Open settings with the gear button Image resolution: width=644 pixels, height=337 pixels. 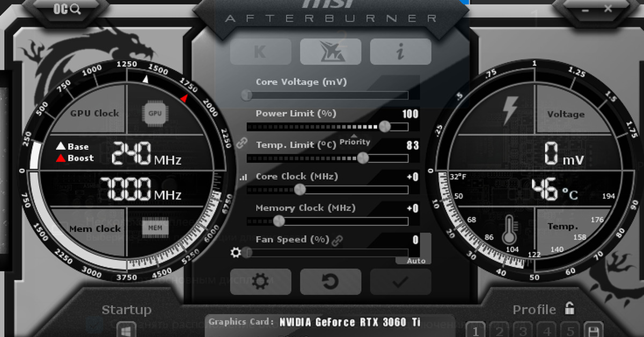261,282
